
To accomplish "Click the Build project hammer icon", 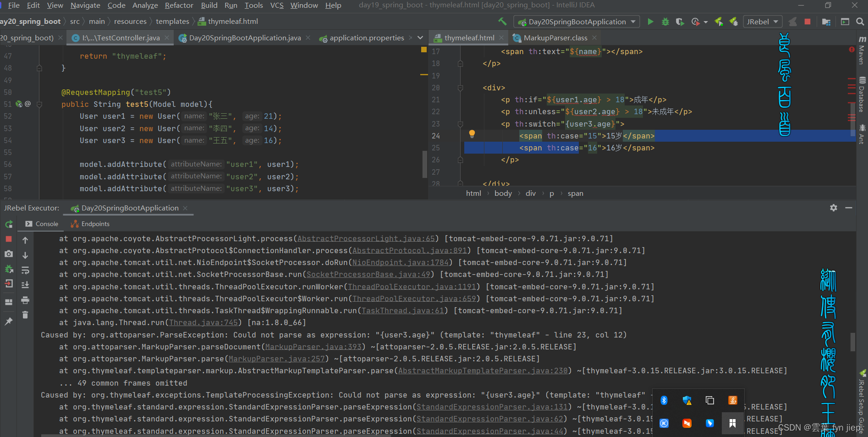I will (x=503, y=22).
